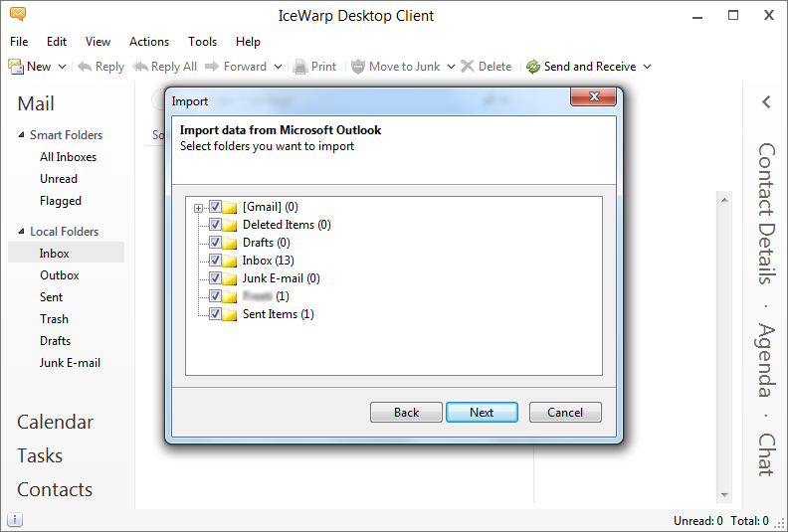Viewport: 788px width, 532px height.
Task: Click the Delete X icon
Action: pyautogui.click(x=468, y=67)
